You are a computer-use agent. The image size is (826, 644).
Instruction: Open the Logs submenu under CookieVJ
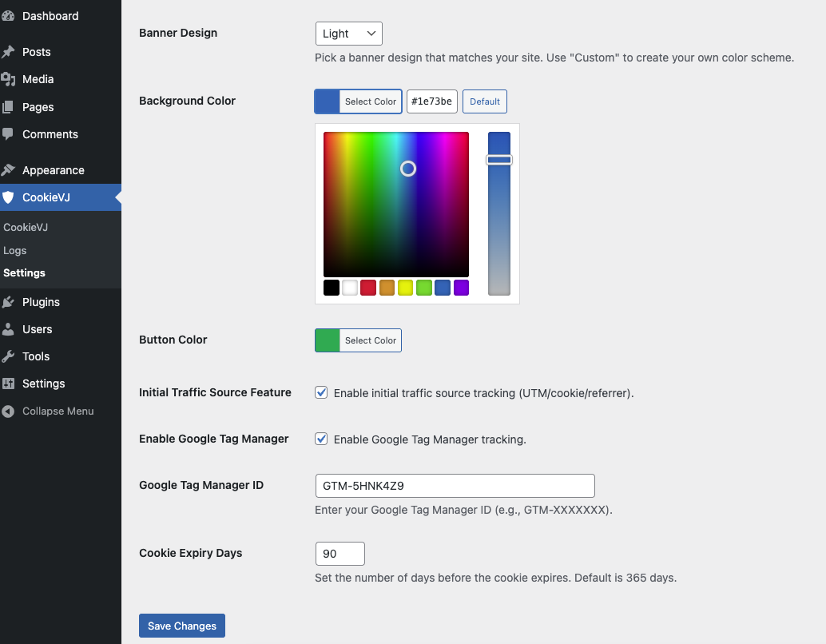coord(14,250)
